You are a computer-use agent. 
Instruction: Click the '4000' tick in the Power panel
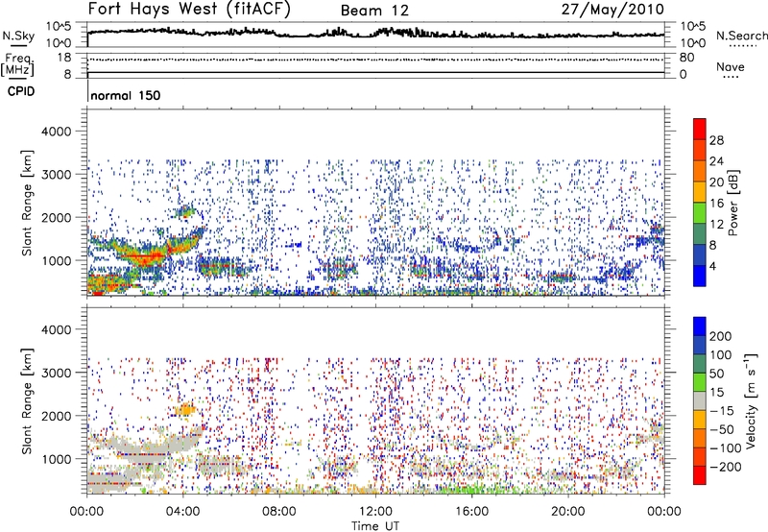pos(56,132)
